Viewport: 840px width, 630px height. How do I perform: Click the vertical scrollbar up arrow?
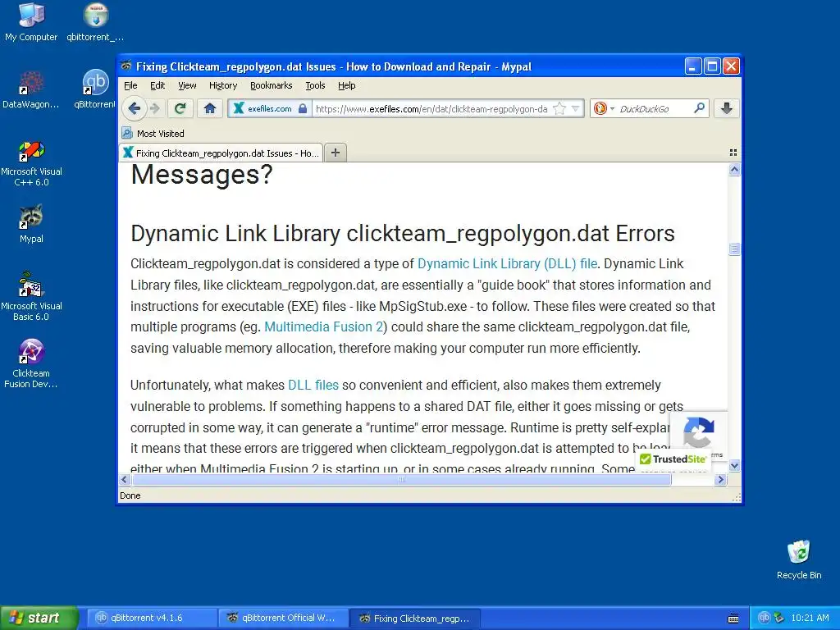click(x=734, y=170)
